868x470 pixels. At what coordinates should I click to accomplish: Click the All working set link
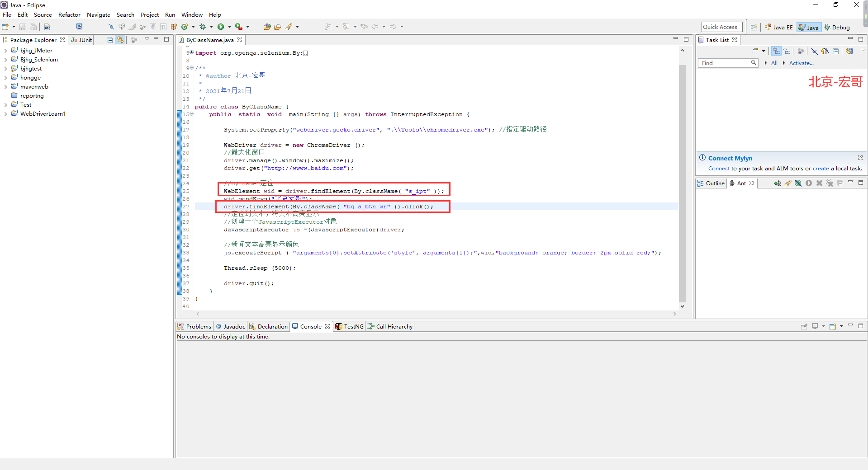(x=774, y=63)
